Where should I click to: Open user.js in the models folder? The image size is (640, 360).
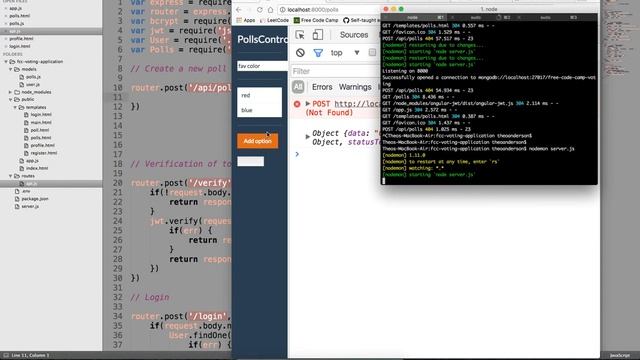pyautogui.click(x=33, y=84)
